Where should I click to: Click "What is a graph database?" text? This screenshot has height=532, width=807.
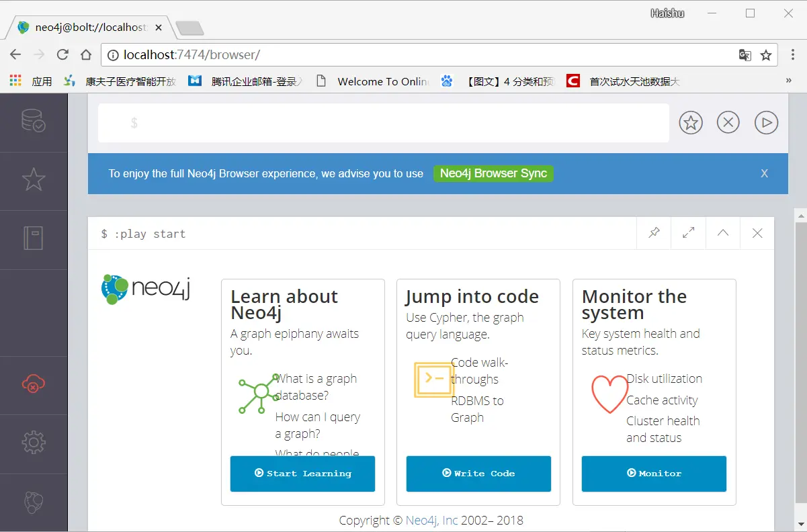tap(316, 387)
